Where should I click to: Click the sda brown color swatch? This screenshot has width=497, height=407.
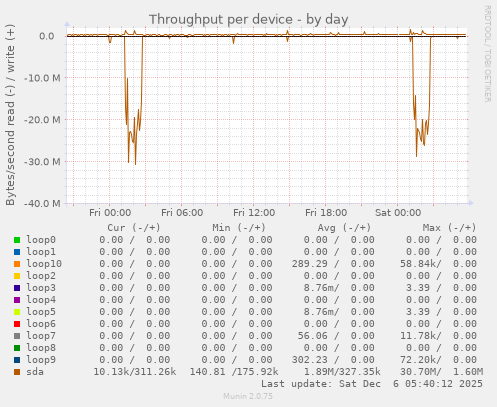pos(17,372)
